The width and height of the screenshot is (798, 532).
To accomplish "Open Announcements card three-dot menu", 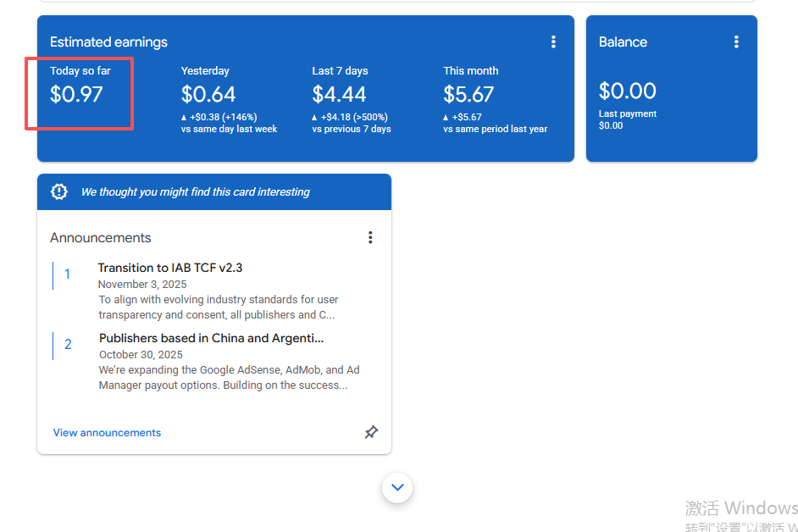I will [x=370, y=237].
